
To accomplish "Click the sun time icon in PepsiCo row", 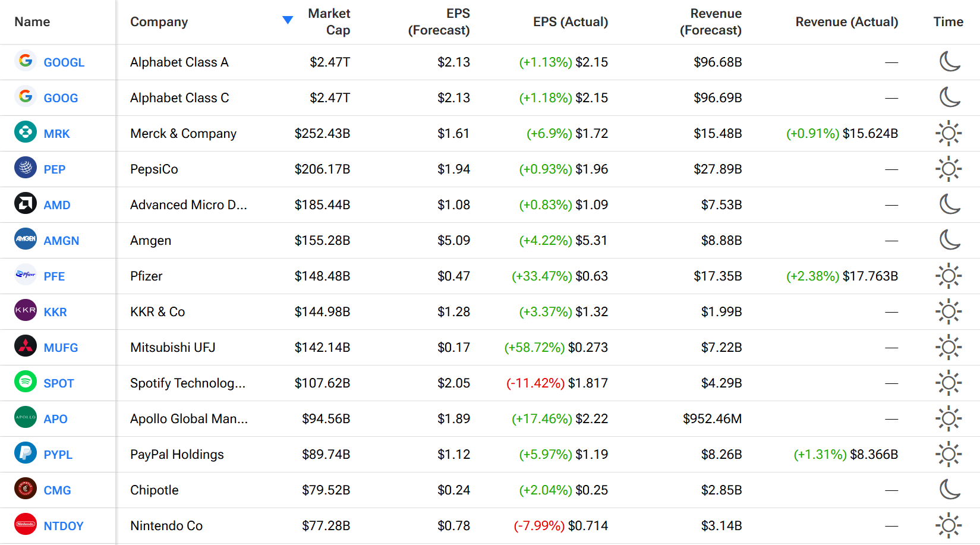I will [949, 169].
